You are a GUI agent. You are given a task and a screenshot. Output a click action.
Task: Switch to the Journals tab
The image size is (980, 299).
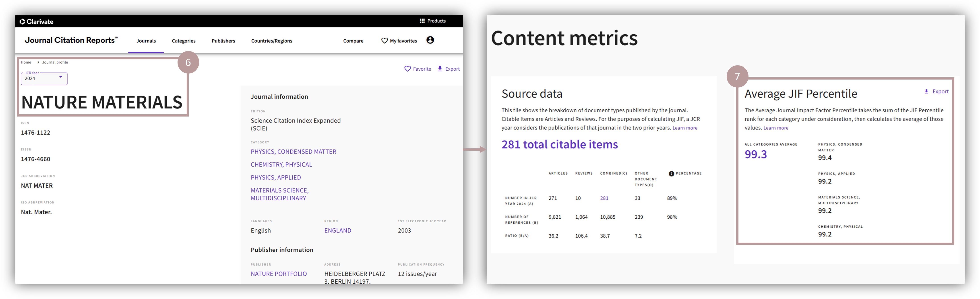coord(146,41)
